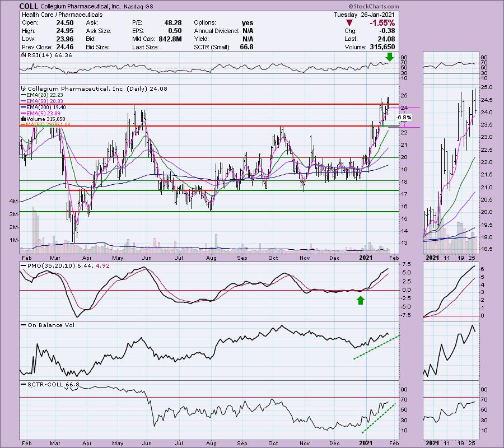This screenshot has width=504, height=448.
Task: Click the EMA(20) 22.23 legend entry
Action: point(45,95)
